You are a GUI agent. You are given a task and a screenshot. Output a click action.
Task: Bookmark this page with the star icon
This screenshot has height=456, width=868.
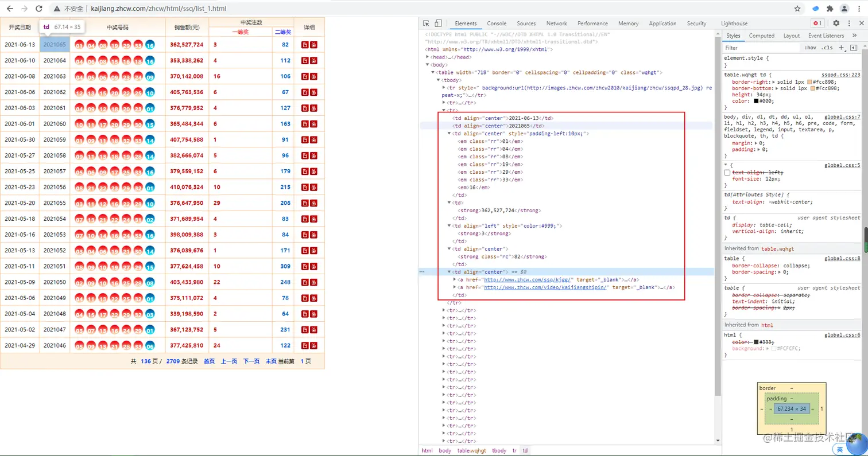(x=797, y=9)
